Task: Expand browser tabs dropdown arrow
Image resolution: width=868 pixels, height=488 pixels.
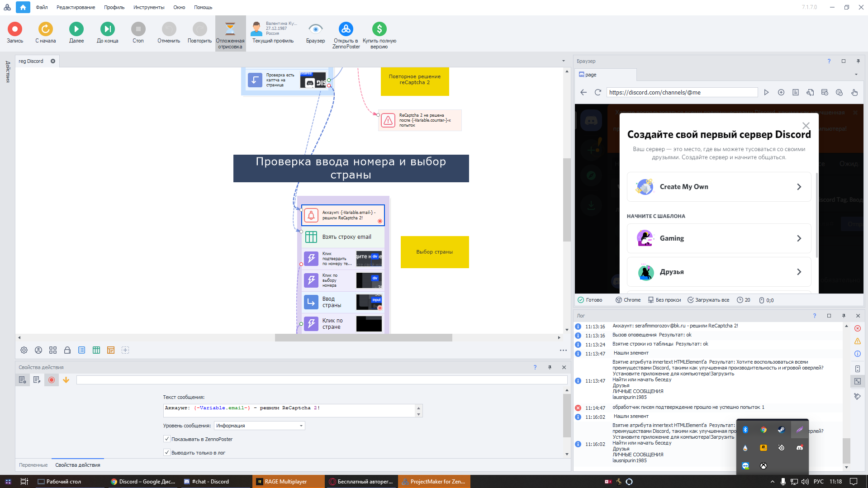Action: [x=856, y=75]
